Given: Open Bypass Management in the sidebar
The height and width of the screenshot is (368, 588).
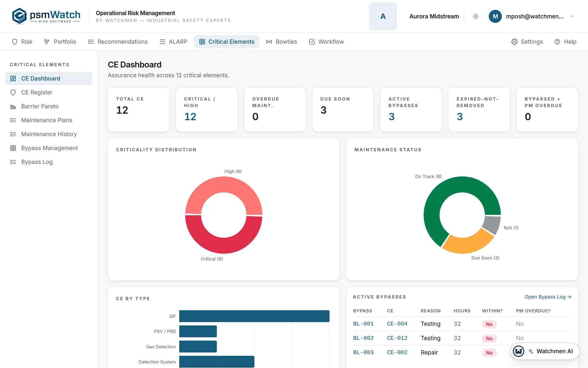Looking at the screenshot, I should [x=49, y=148].
